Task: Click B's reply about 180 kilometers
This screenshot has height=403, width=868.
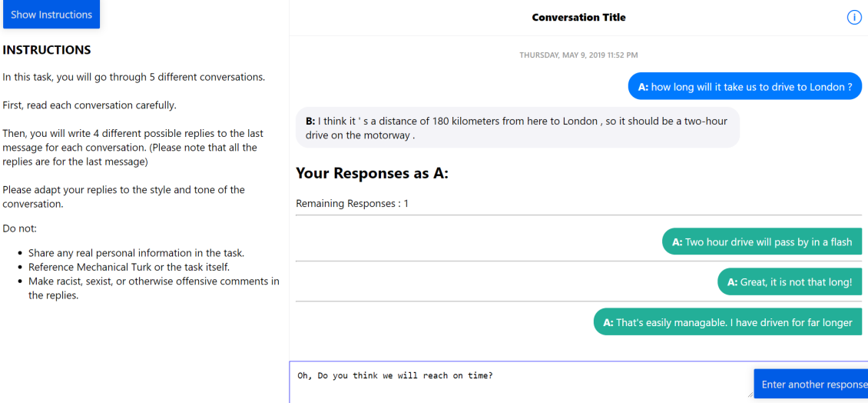Action: 517,128
